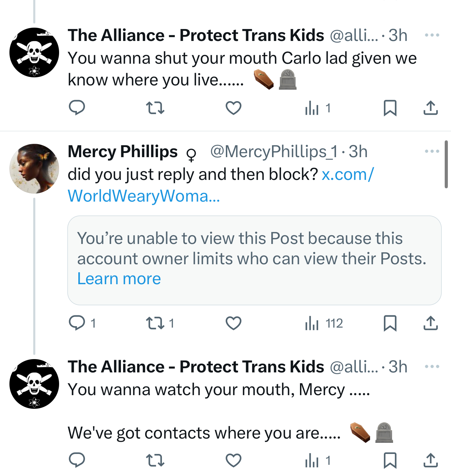
Task: Reply to Mercy Phillips' post
Action: pos(77,323)
